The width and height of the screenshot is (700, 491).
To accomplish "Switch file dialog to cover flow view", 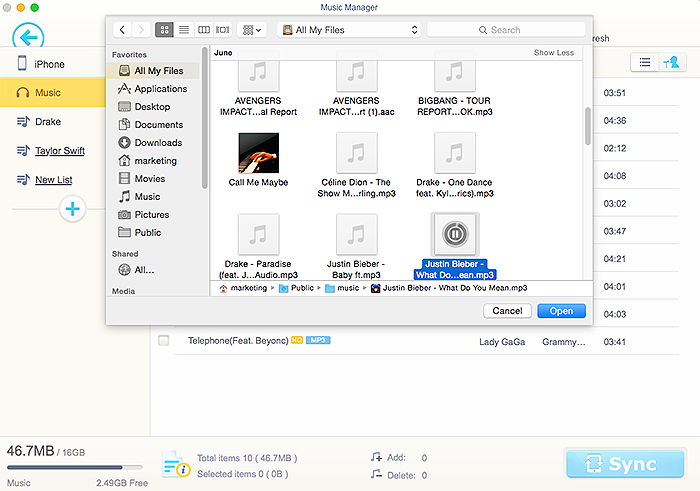I will [x=223, y=30].
